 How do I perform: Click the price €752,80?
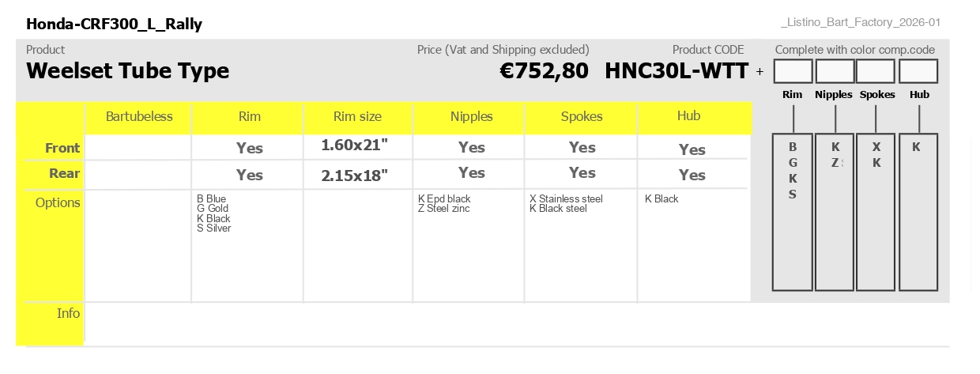point(545,71)
